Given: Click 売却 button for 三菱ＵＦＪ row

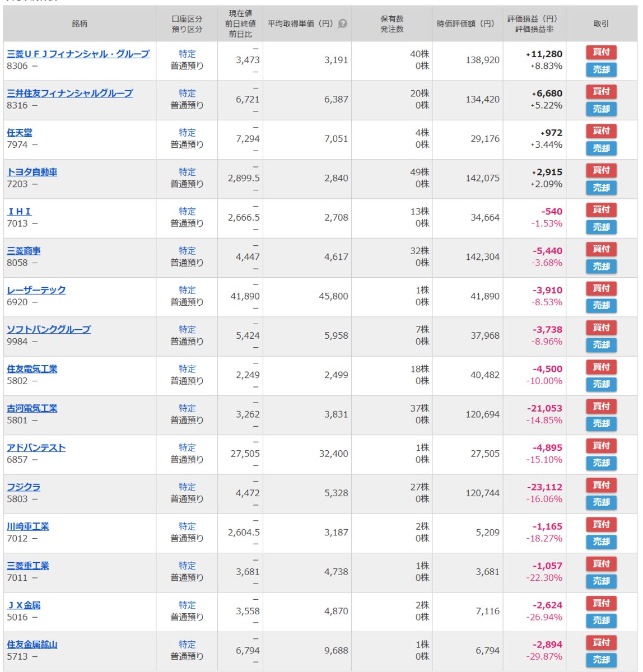Looking at the screenshot, I should tap(602, 69).
